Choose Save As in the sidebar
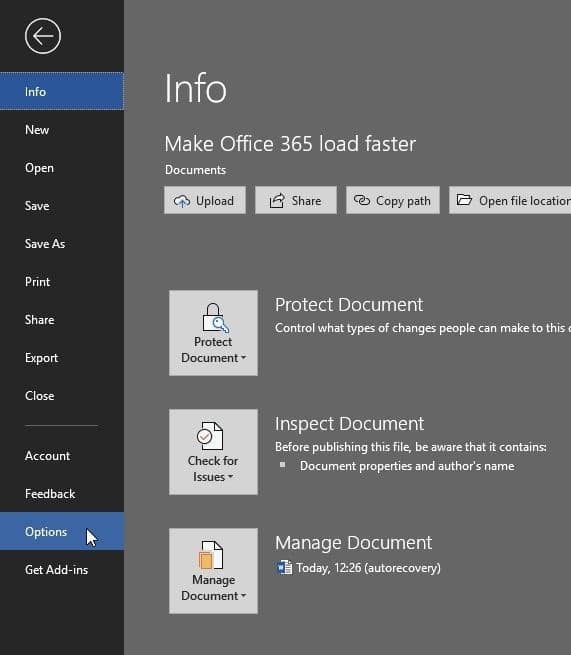 (62, 244)
